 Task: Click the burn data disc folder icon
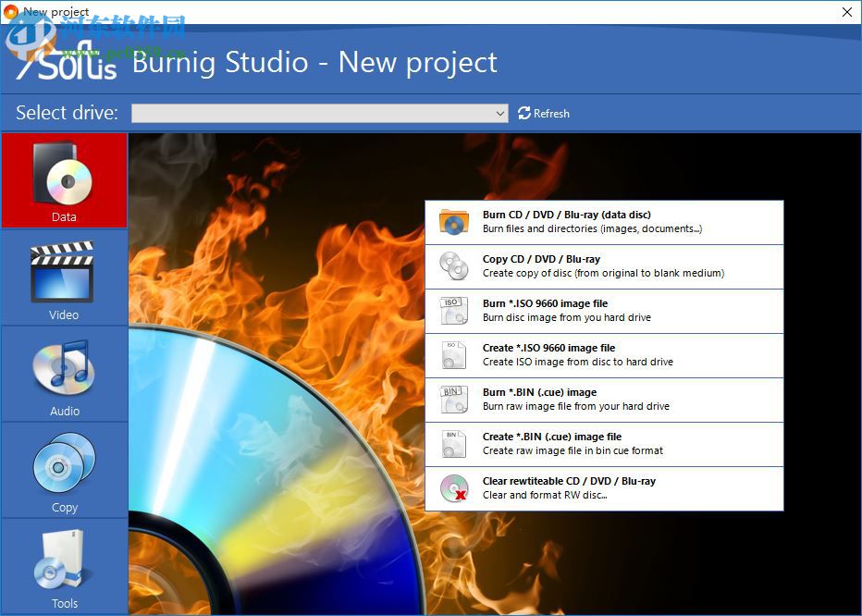[453, 222]
